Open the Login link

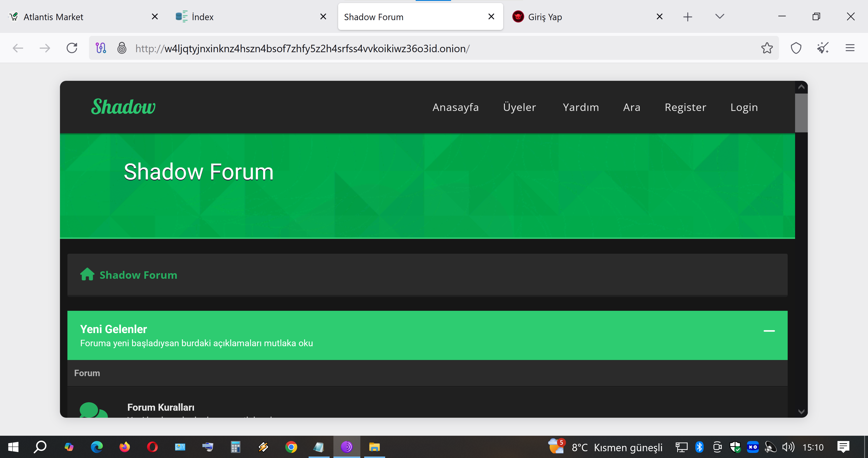[744, 107]
